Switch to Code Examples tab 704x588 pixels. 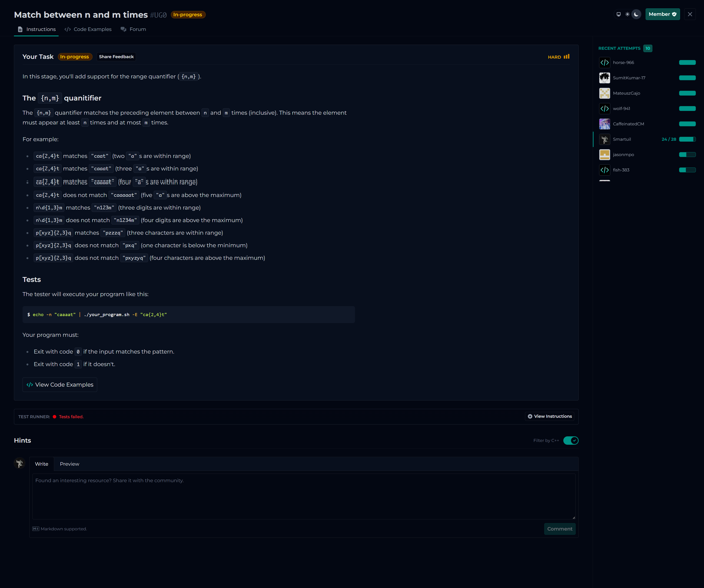[x=88, y=30]
